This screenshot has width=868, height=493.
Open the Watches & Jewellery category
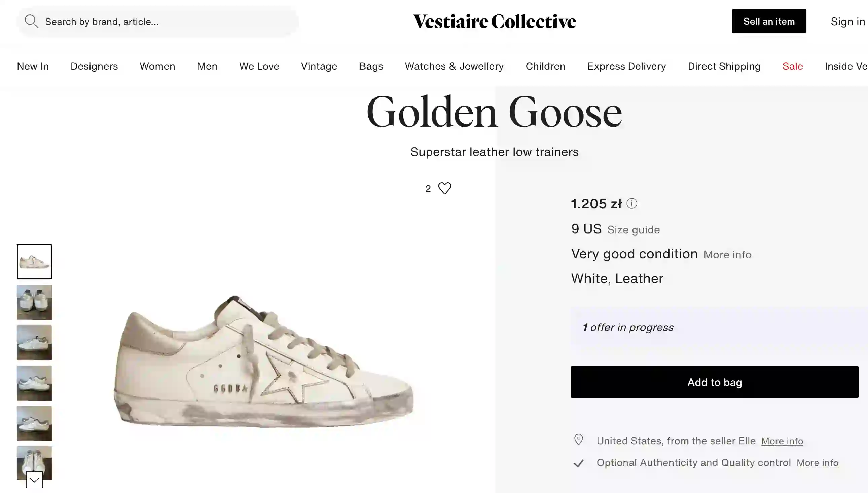454,66
